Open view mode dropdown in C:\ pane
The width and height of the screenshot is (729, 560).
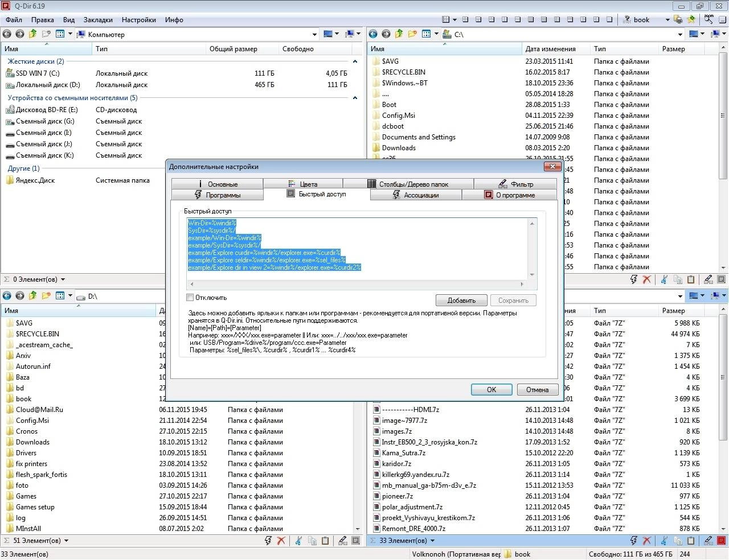436,34
